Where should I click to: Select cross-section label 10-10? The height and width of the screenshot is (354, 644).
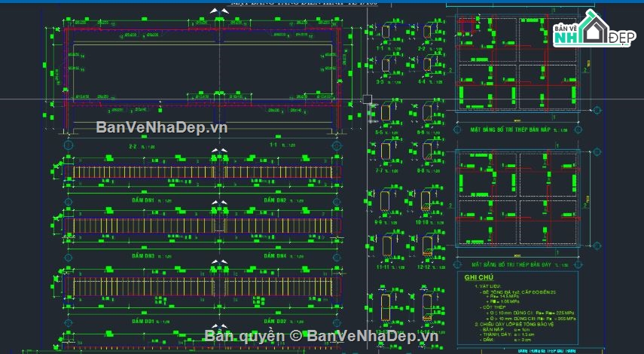tap(422, 222)
